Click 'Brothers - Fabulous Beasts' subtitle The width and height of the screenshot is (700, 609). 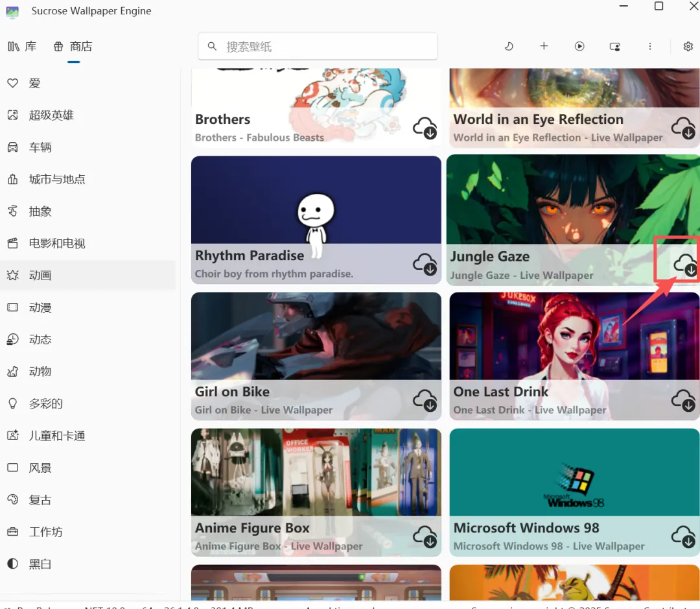click(259, 137)
